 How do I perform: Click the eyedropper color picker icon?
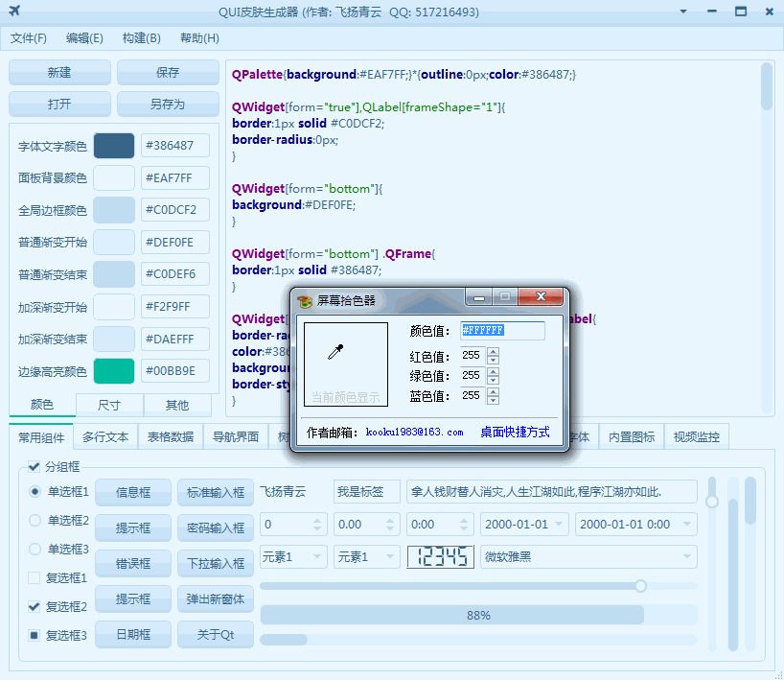[335, 352]
